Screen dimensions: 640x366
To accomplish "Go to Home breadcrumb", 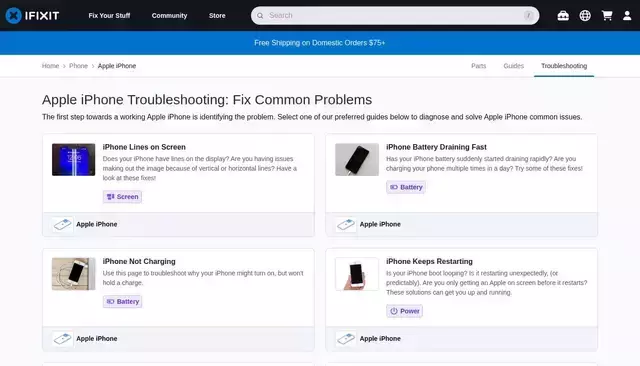I will [50, 66].
